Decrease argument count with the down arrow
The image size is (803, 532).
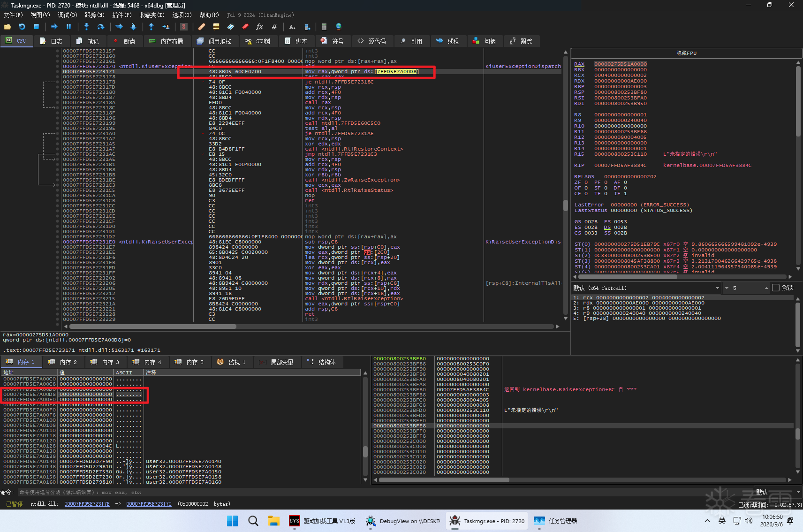(x=727, y=288)
